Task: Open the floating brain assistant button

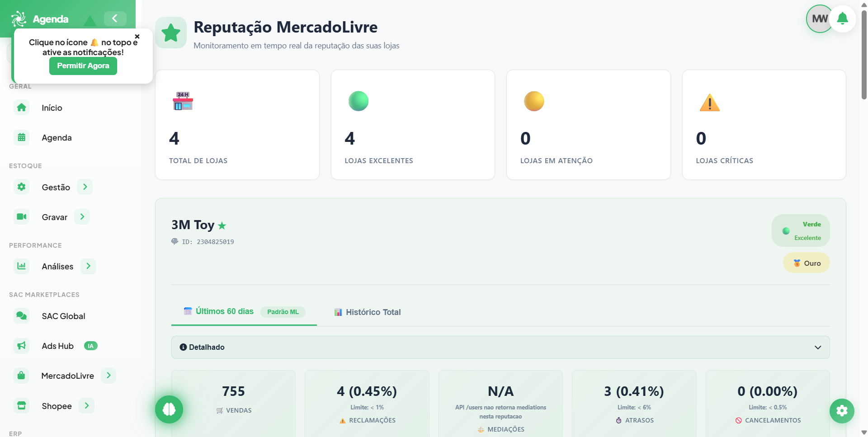Action: [x=169, y=409]
